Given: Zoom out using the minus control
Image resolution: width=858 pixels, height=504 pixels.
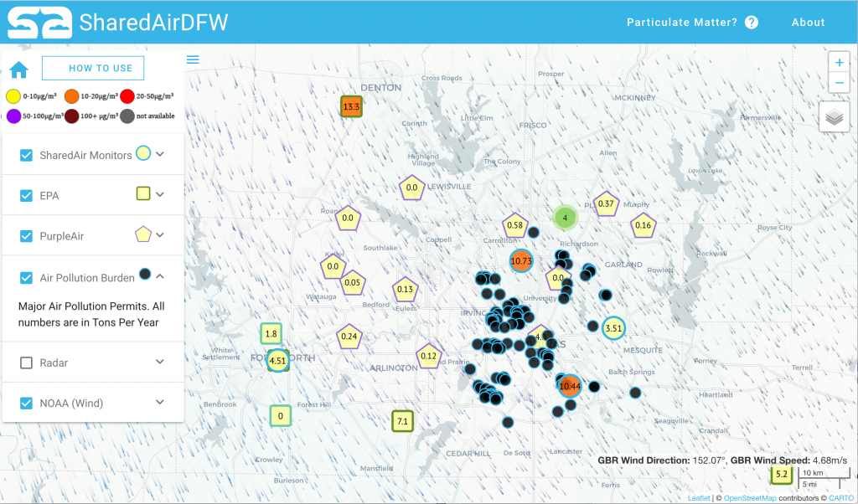Looking at the screenshot, I should pos(839,82).
